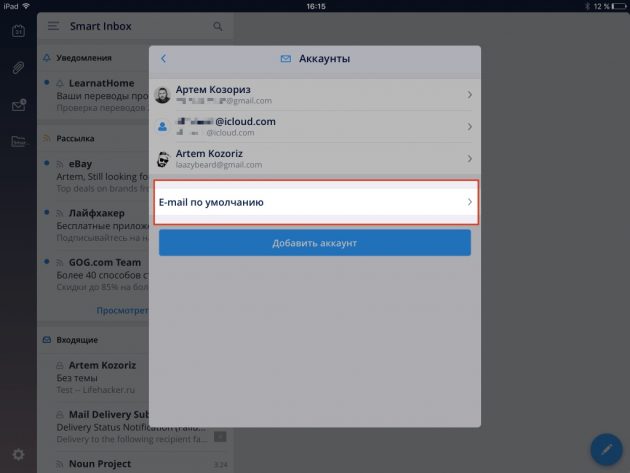Tap the blue person icon for iCloud account
The height and width of the screenshot is (473, 630).
coord(162,127)
